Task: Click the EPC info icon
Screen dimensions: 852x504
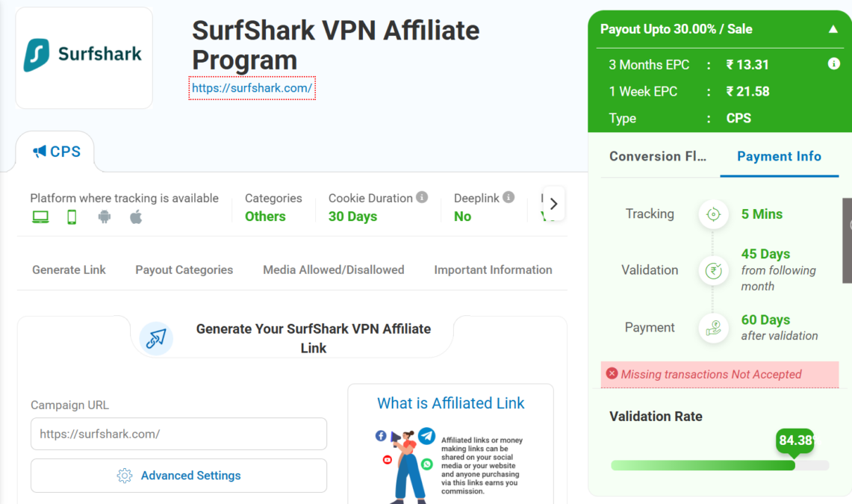Action: pyautogui.click(x=834, y=64)
